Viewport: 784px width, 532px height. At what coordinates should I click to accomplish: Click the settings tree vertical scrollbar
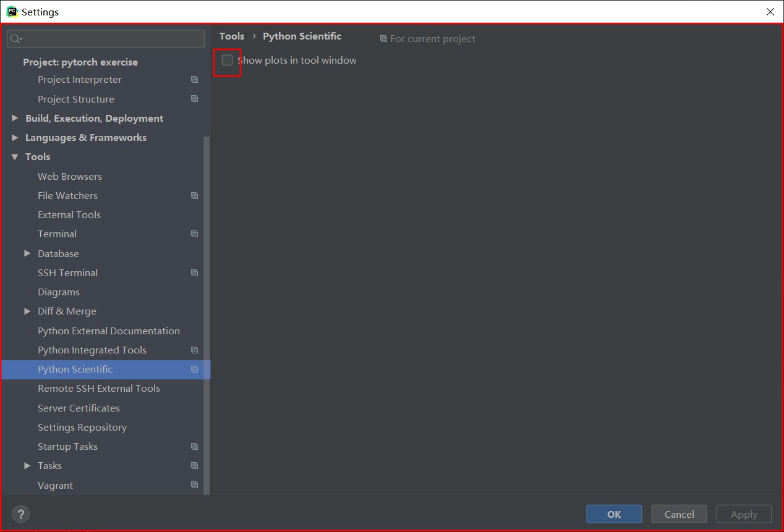(x=207, y=315)
